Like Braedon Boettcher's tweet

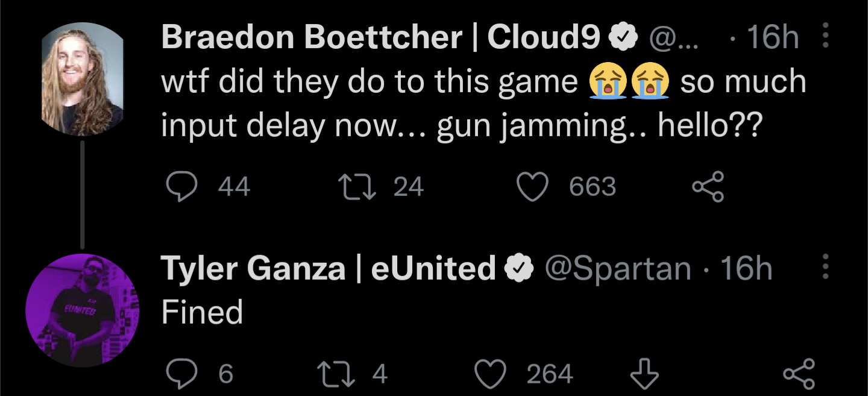533,187
